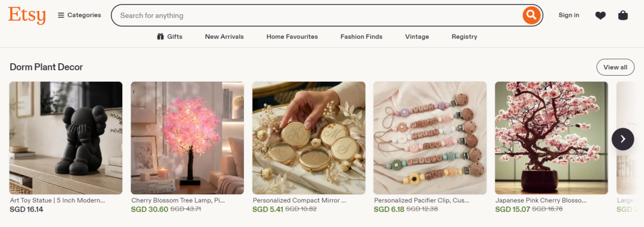Screen dimensions: 644x227
Task: Open the Art Toy Statue product image
Action: pos(66,138)
